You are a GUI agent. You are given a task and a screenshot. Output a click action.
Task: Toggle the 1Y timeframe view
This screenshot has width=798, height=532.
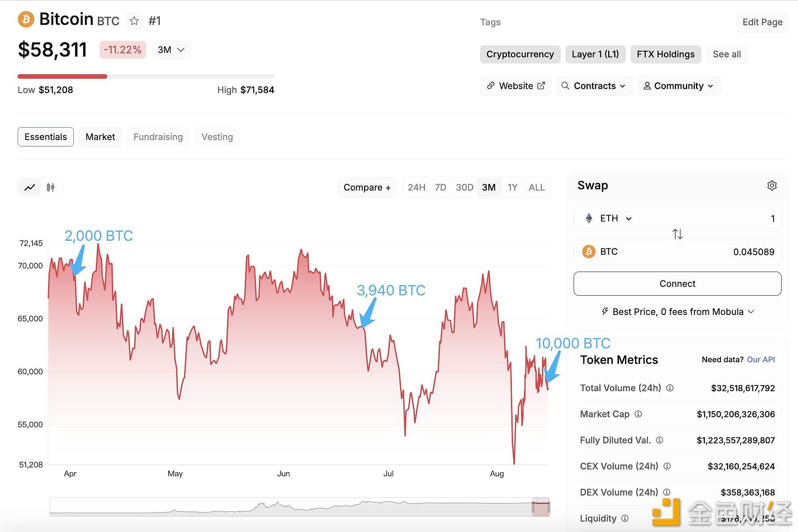pos(512,187)
